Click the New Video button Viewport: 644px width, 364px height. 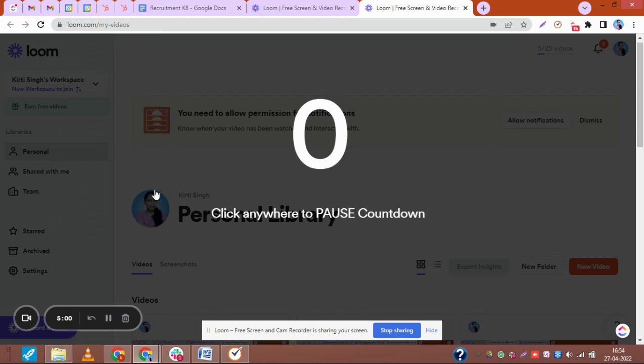click(593, 266)
